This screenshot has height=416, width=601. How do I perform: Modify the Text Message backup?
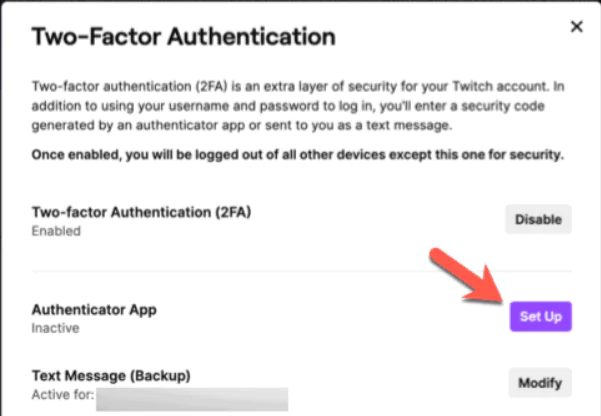coord(540,382)
